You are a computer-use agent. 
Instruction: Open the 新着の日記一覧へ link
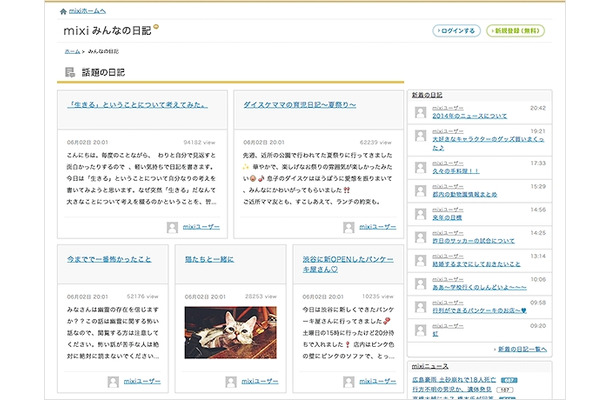pos(522,349)
